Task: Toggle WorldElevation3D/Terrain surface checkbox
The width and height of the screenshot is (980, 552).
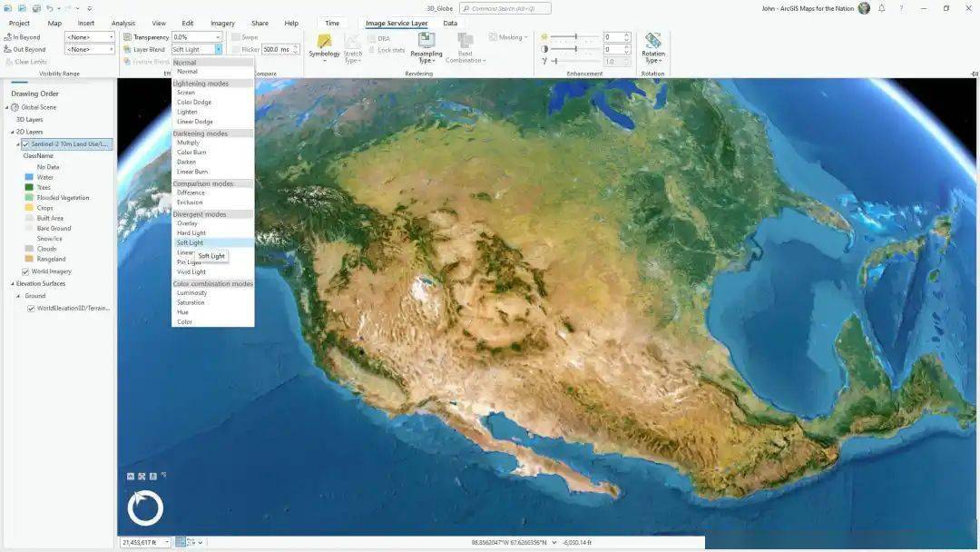Action: 31,309
